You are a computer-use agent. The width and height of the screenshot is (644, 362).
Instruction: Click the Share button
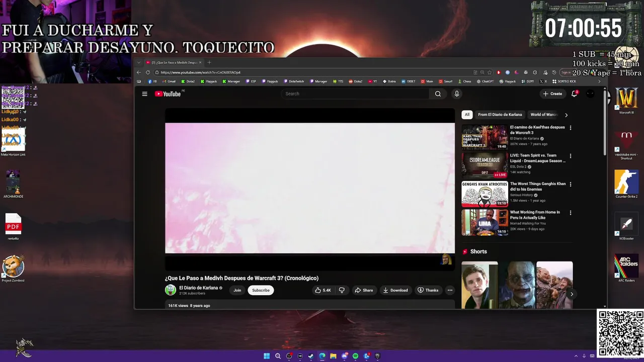(364, 290)
